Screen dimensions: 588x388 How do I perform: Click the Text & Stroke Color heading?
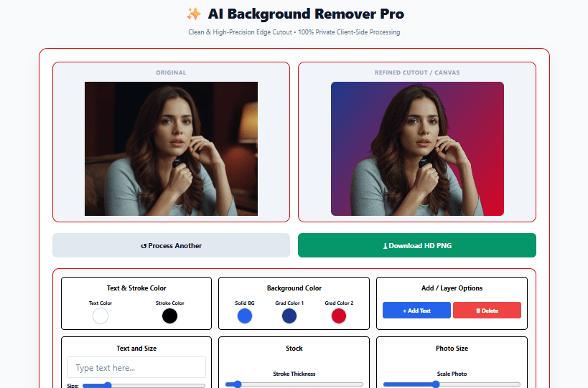pyautogui.click(x=136, y=288)
